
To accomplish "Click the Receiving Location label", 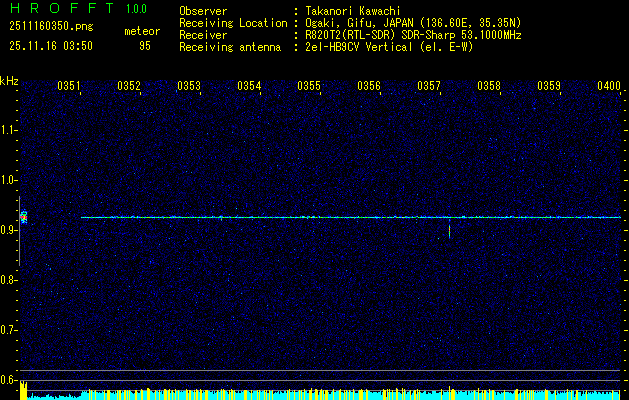I will click(x=233, y=23).
